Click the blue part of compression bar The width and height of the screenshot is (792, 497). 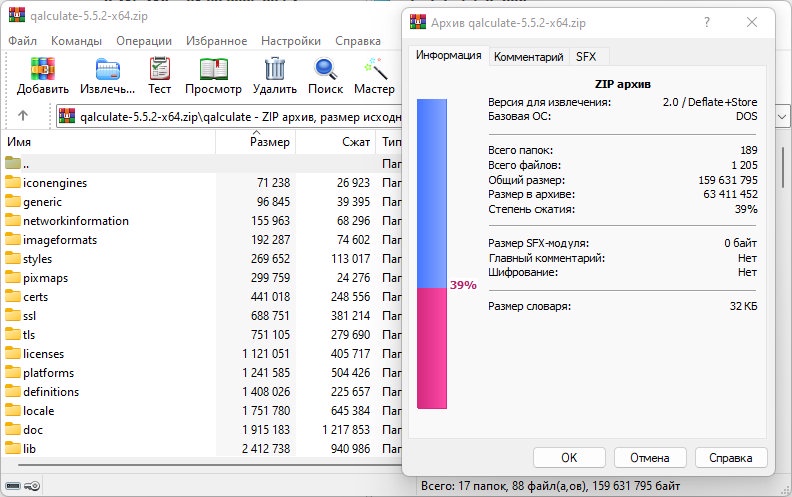[432, 193]
